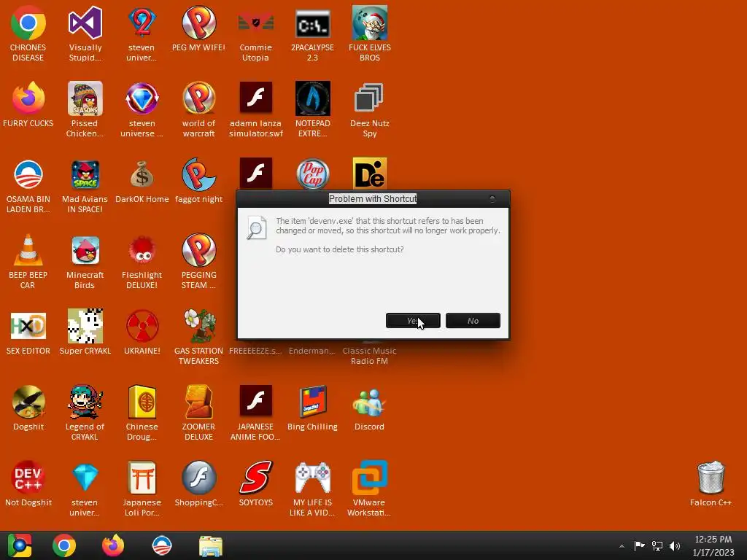Open the Start menu button on taskbar
747x560 pixels.
(19, 545)
